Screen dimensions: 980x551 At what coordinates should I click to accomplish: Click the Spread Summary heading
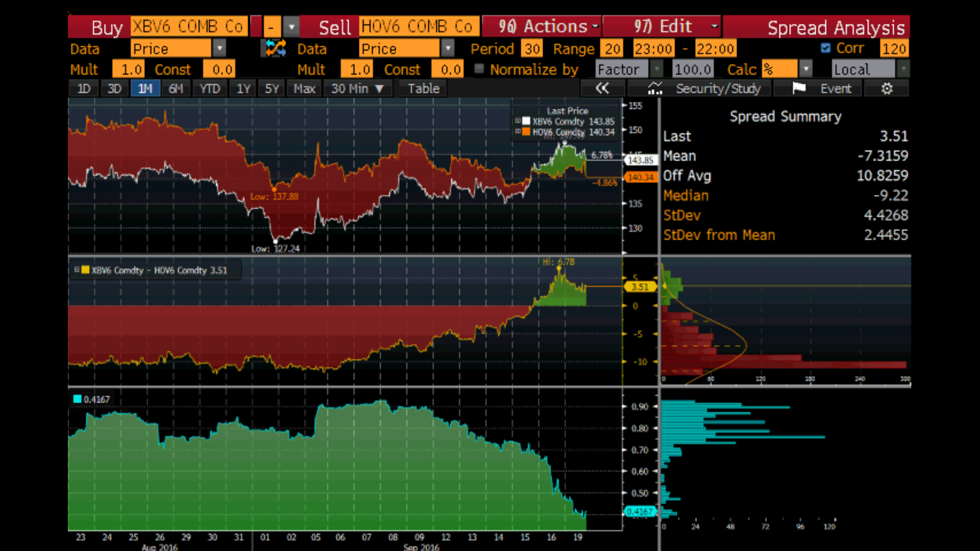(x=785, y=116)
